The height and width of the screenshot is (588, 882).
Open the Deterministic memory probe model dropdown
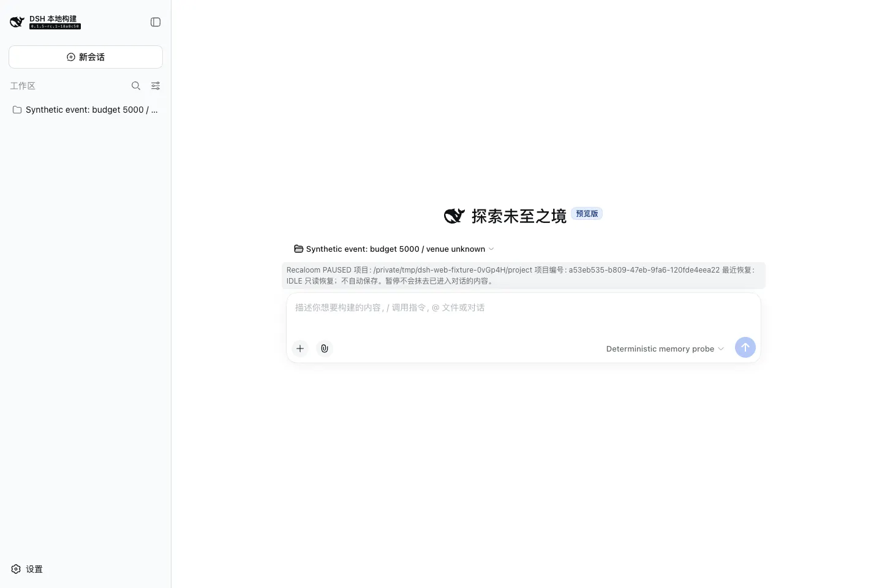pyautogui.click(x=665, y=349)
